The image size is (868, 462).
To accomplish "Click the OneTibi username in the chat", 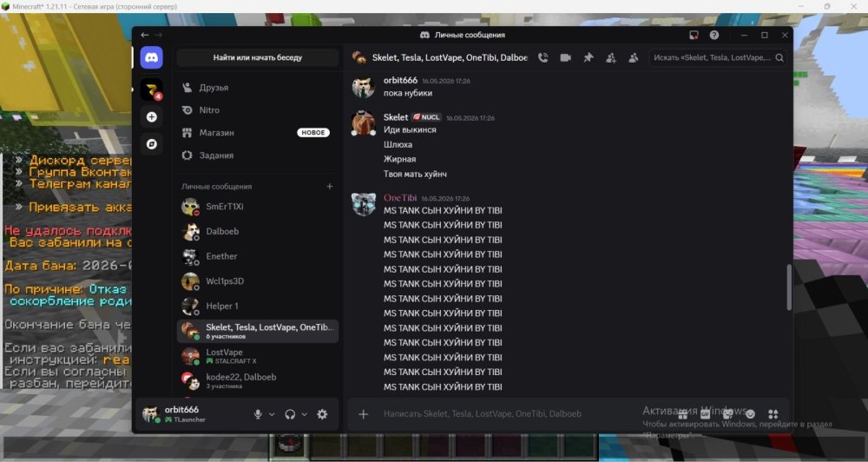I will 400,198.
